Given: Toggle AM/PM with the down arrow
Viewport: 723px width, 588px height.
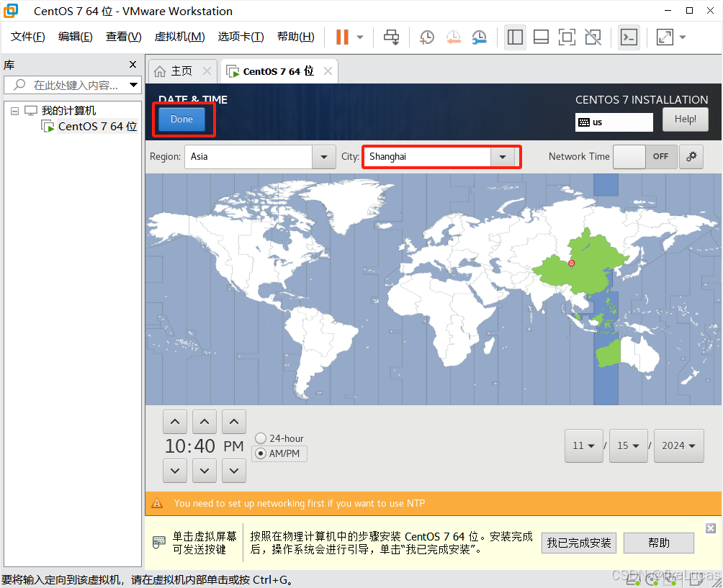Looking at the screenshot, I should click(234, 471).
